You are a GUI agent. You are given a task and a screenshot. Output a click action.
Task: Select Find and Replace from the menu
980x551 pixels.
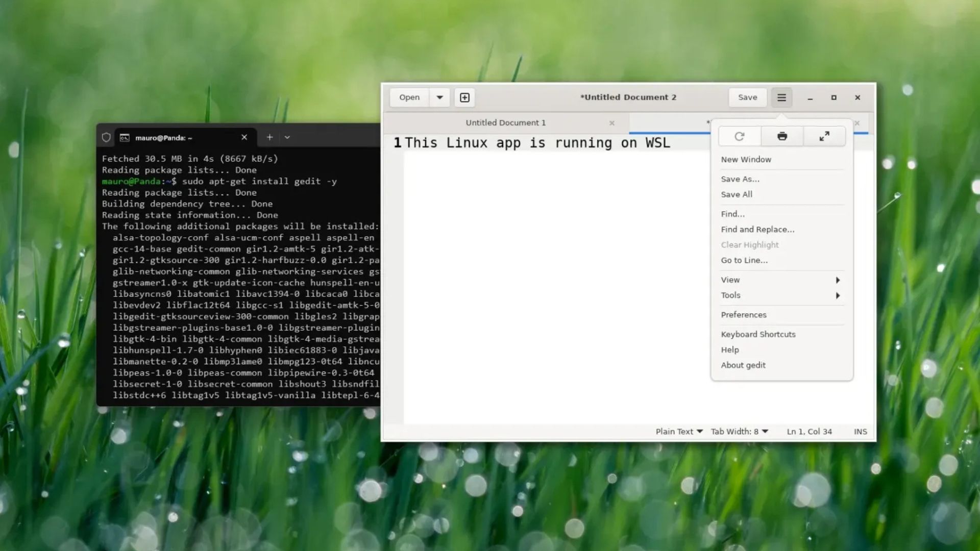point(757,229)
